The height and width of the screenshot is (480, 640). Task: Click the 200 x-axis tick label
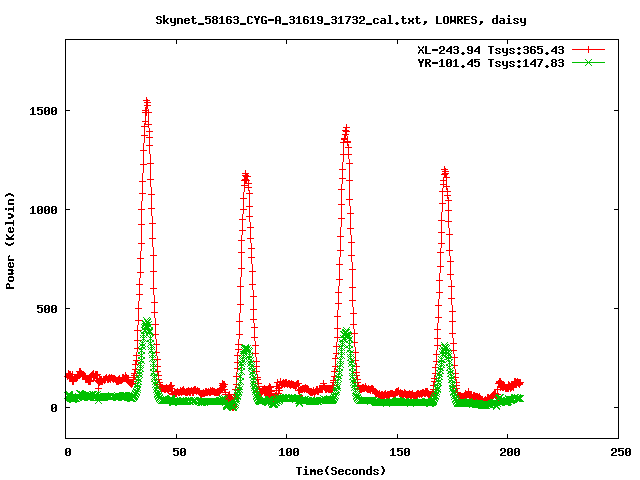510,452
